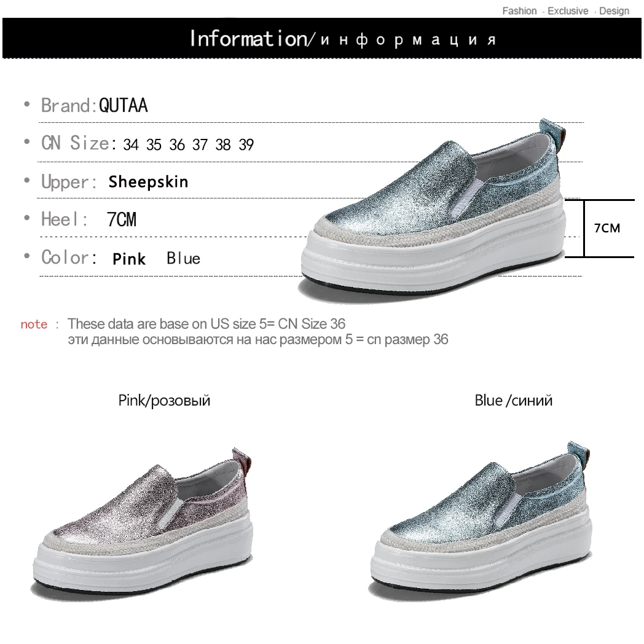
Task: Click the 7CM heel height bracket label
Action: click(x=607, y=228)
